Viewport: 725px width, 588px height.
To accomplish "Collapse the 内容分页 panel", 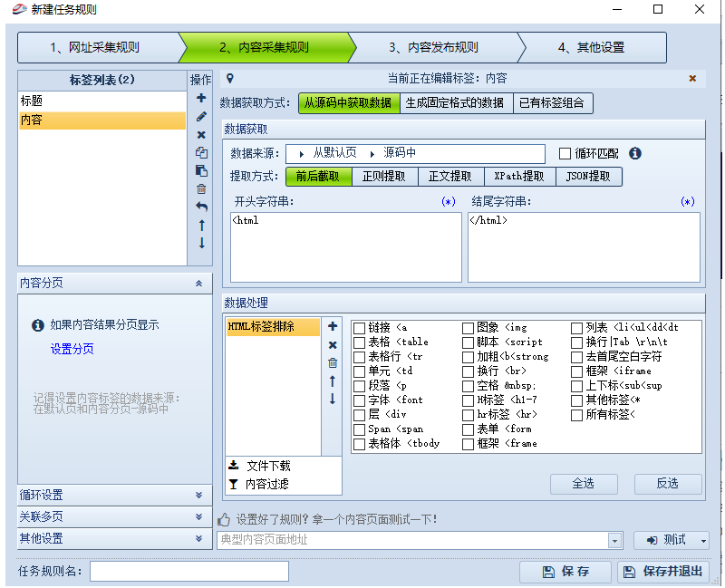I will coord(201,282).
